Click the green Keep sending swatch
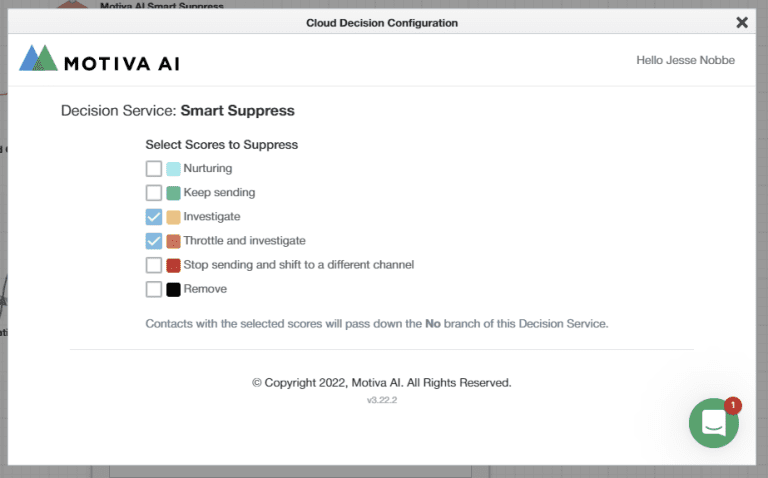Screen dimensions: 768x478 [173, 193]
